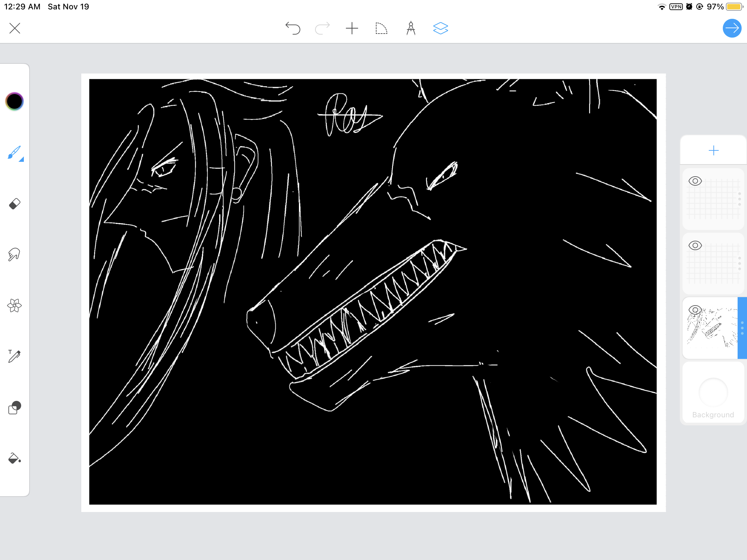
Task: Expand brush options via blue triangle
Action: pos(21,160)
